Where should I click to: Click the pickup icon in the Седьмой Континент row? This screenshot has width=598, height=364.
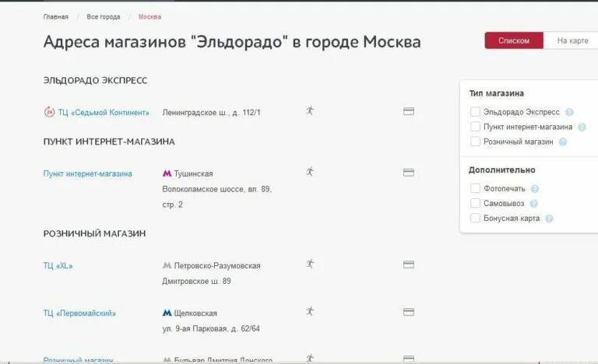[310, 110]
